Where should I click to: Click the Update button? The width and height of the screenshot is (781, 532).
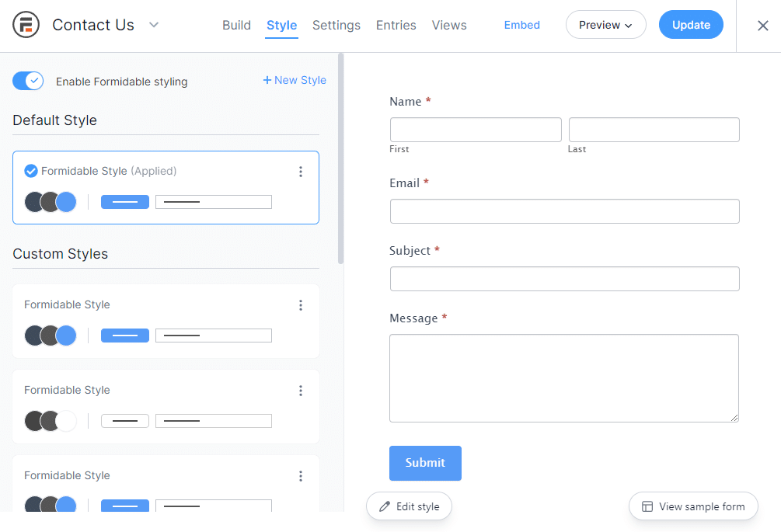pos(691,25)
